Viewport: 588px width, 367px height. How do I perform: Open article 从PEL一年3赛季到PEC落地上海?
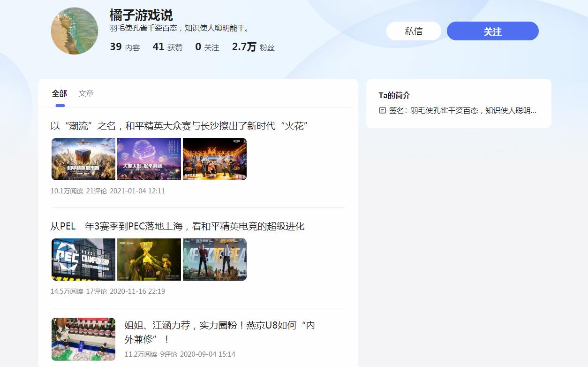click(x=177, y=226)
